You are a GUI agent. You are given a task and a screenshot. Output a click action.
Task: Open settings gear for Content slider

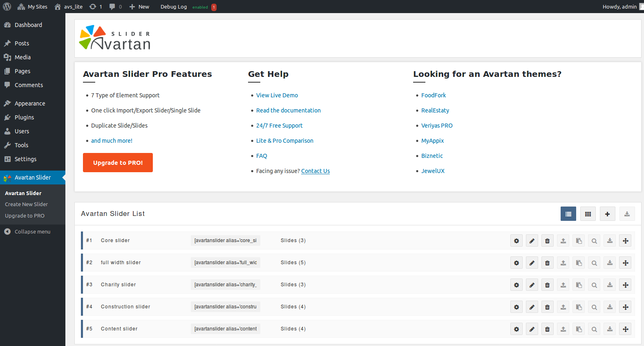point(517,329)
